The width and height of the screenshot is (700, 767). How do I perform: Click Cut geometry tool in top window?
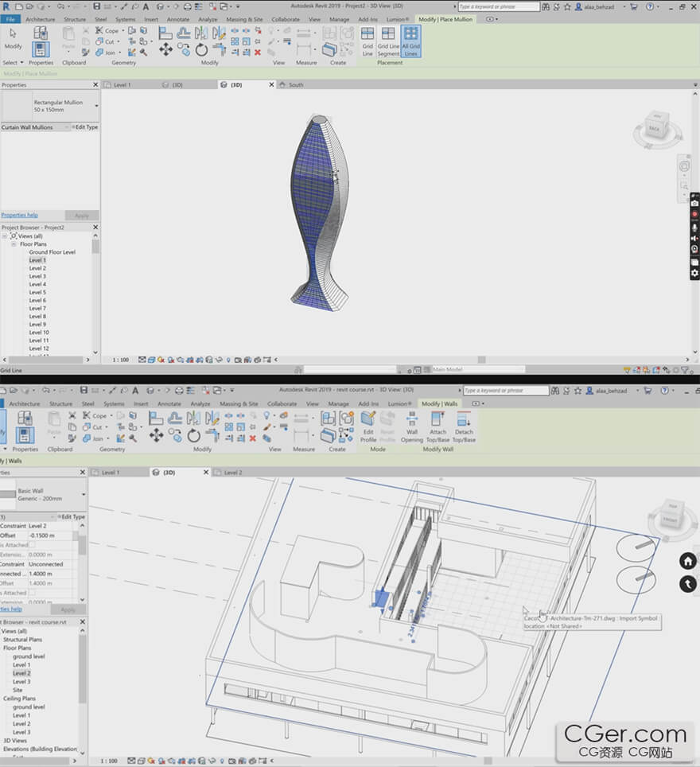[x=105, y=41]
